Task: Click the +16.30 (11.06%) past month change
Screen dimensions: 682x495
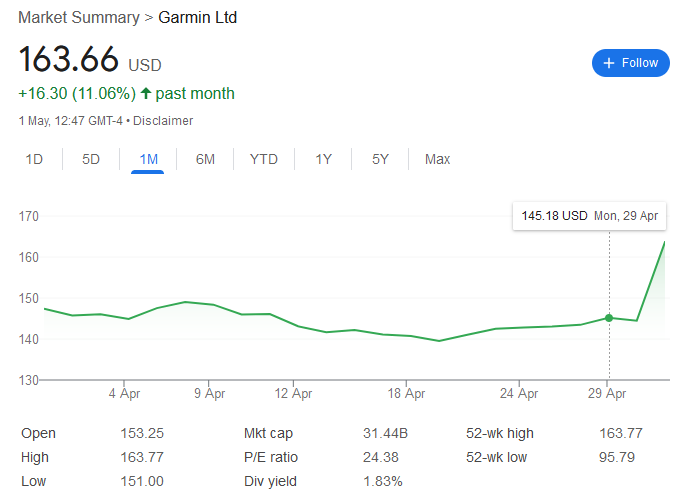Action: tap(127, 94)
